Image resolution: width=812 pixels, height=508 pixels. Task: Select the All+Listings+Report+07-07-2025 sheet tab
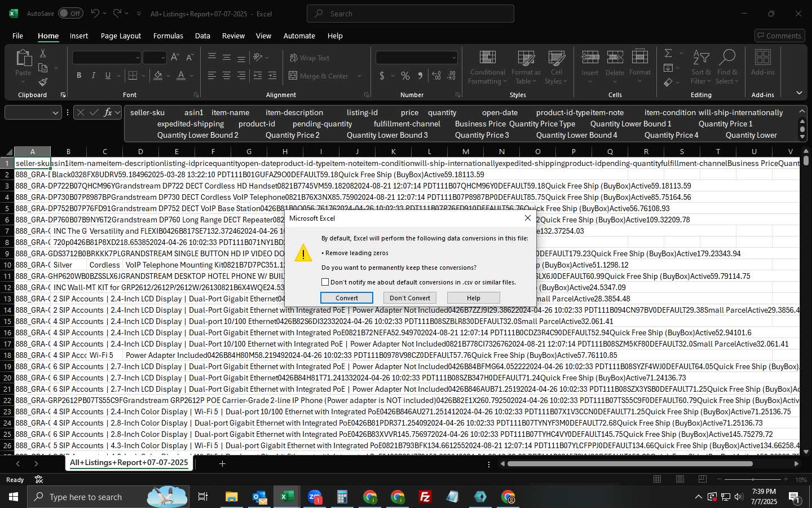129,463
